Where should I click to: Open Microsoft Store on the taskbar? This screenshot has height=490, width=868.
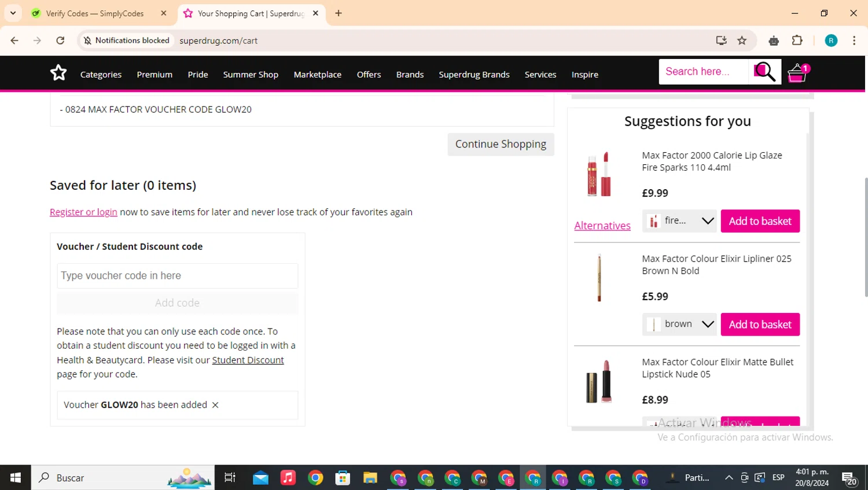point(343,478)
